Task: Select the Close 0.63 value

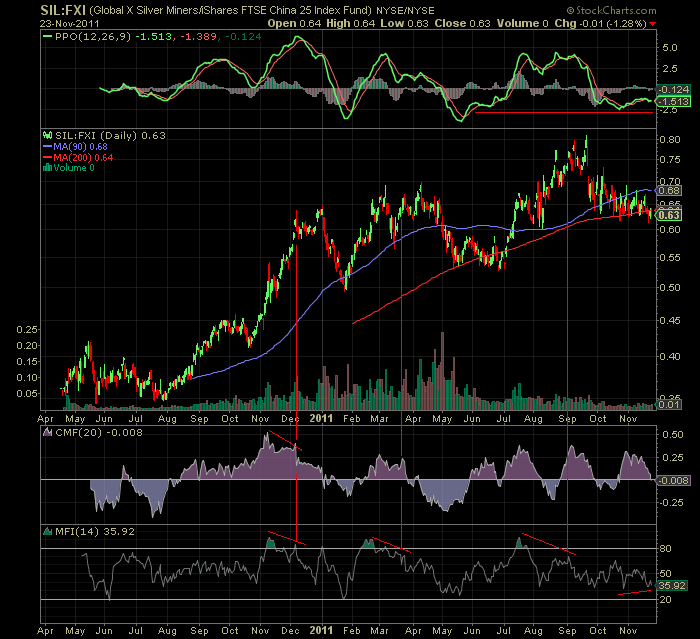Action: 462,23
